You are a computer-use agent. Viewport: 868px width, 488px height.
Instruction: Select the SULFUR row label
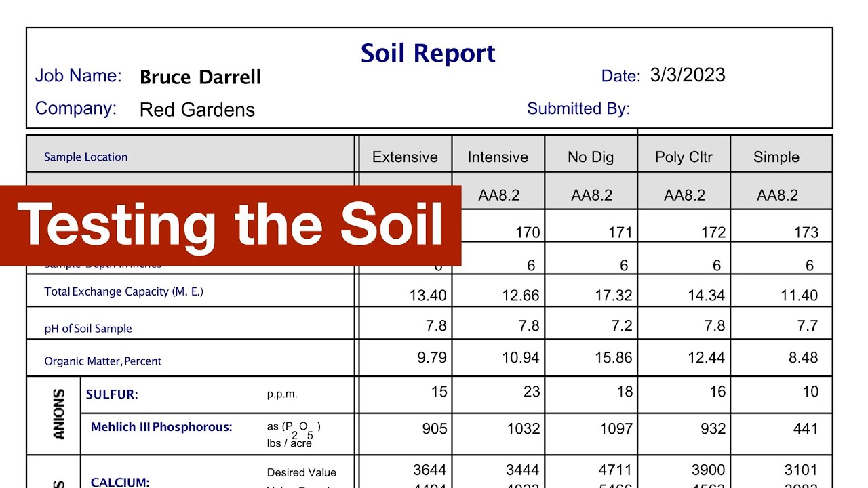(112, 394)
